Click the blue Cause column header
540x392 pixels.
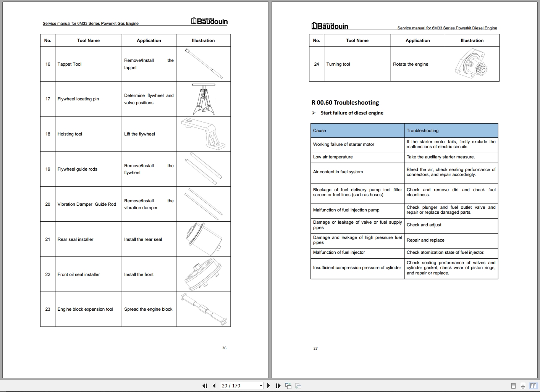[x=357, y=131]
